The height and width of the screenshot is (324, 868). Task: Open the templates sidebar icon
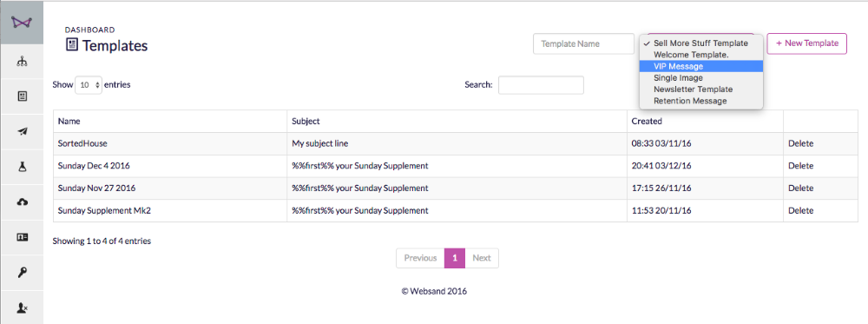(x=22, y=96)
